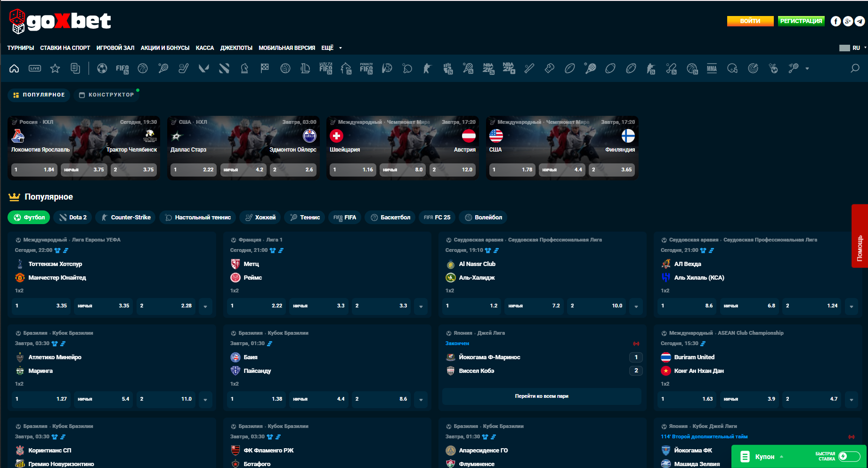Click the goXbet logo
Viewport: 868px width, 468px height.
60,21
